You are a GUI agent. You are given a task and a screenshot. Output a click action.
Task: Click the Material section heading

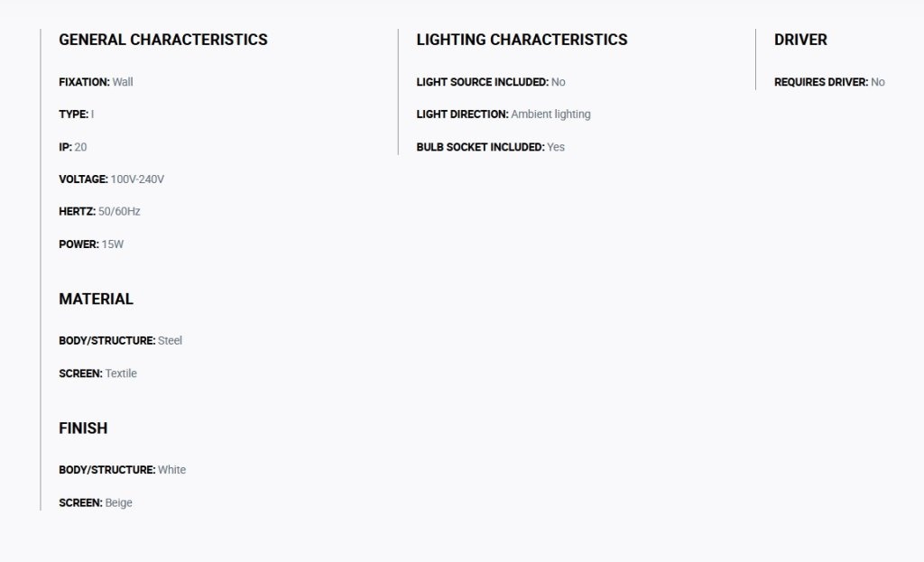pyautogui.click(x=96, y=299)
